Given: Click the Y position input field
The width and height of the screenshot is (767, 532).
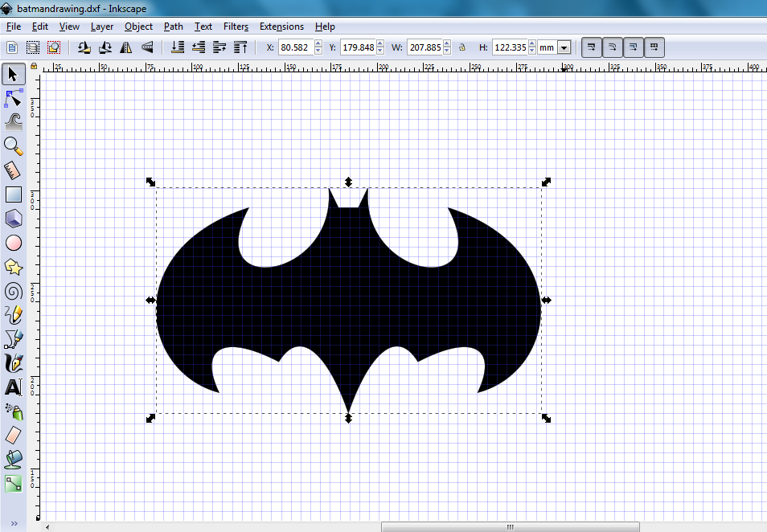Looking at the screenshot, I should [x=359, y=47].
